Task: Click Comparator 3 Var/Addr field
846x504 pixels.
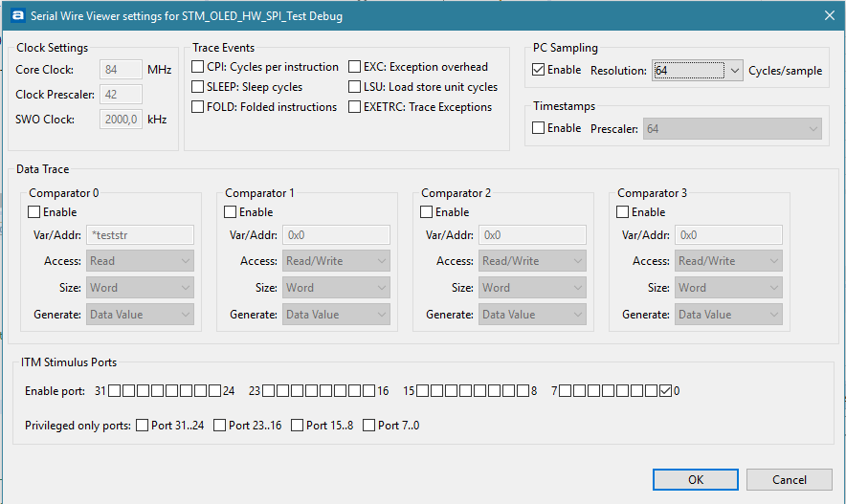Action: (x=729, y=235)
